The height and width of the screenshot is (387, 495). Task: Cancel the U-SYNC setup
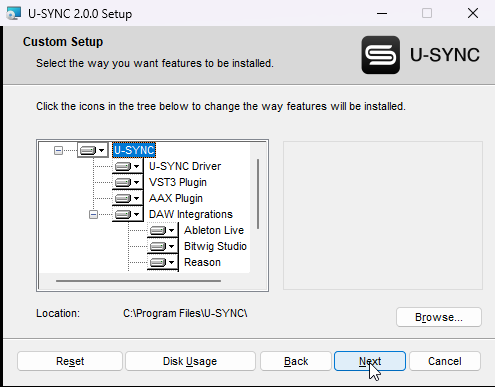pos(445,361)
